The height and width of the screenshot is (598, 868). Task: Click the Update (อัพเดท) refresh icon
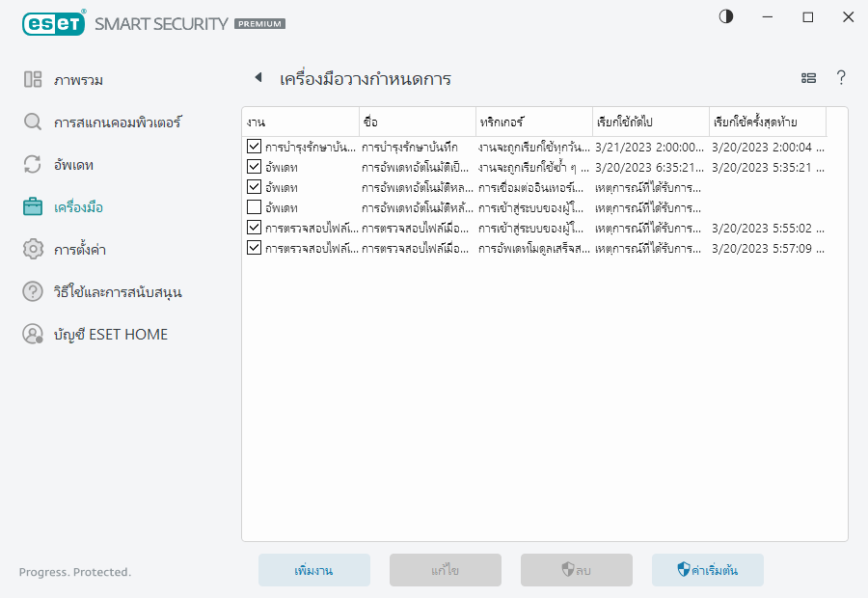pos(33,165)
